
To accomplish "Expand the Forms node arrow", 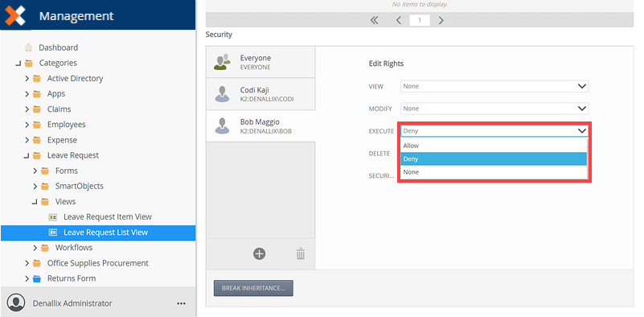I will click(35, 171).
